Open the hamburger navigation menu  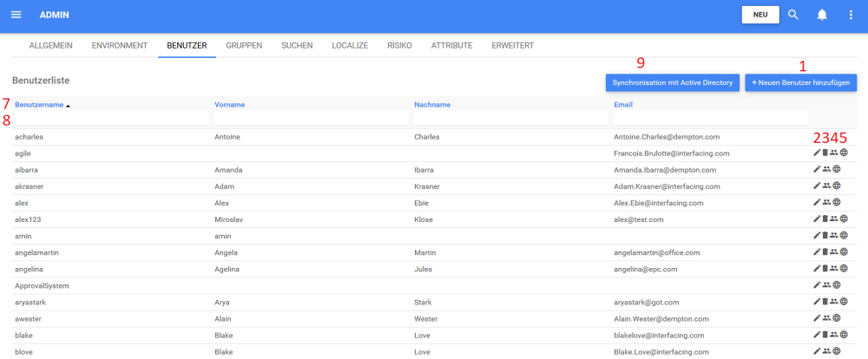(x=16, y=15)
